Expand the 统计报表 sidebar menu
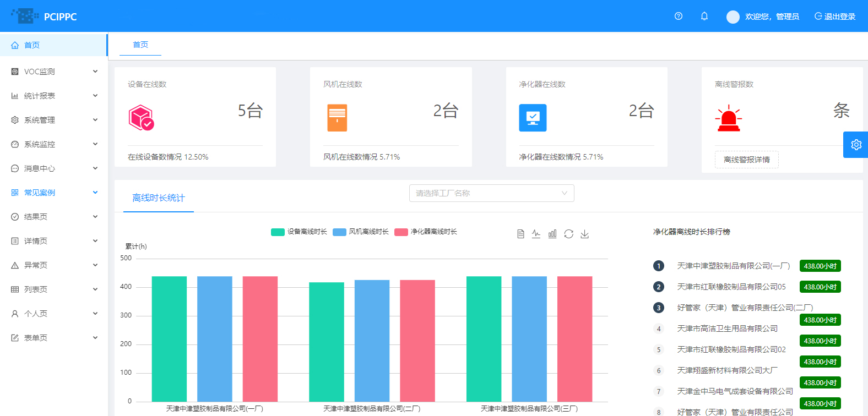 54,96
